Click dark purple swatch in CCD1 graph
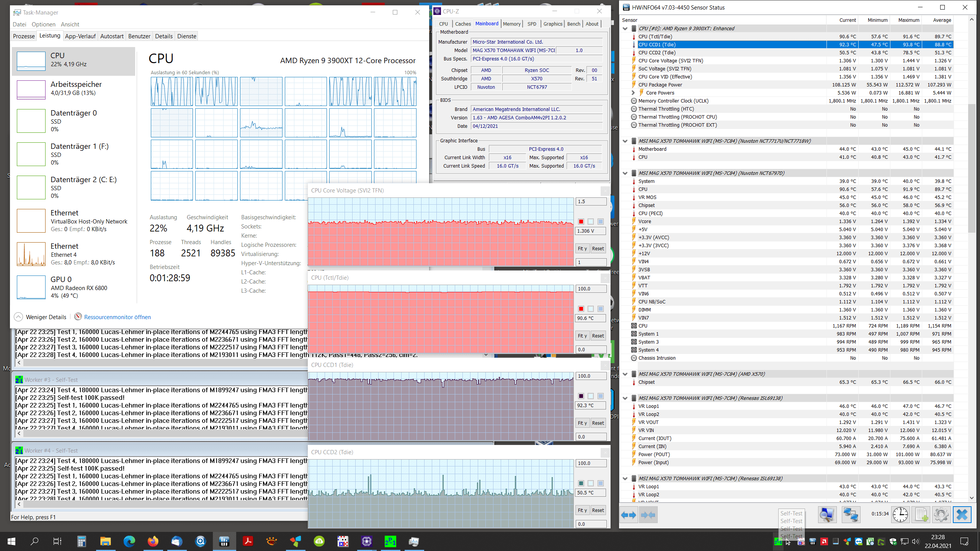 pos(581,396)
